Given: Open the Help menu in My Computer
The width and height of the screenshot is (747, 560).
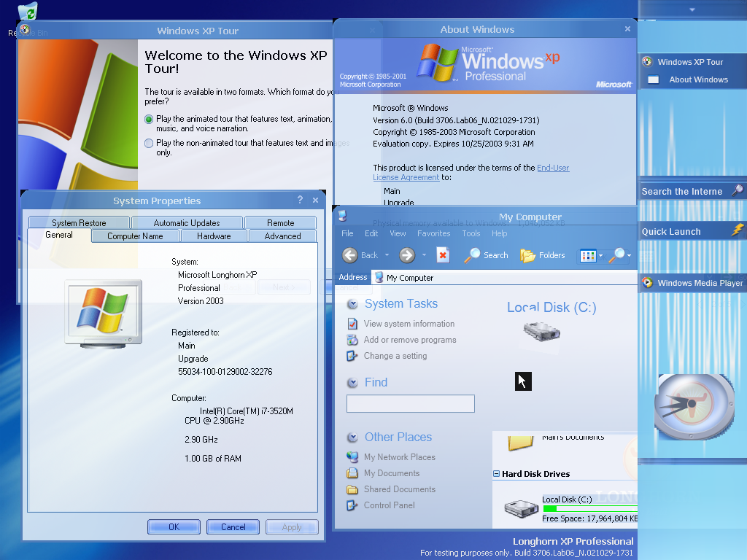Looking at the screenshot, I should 499,233.
